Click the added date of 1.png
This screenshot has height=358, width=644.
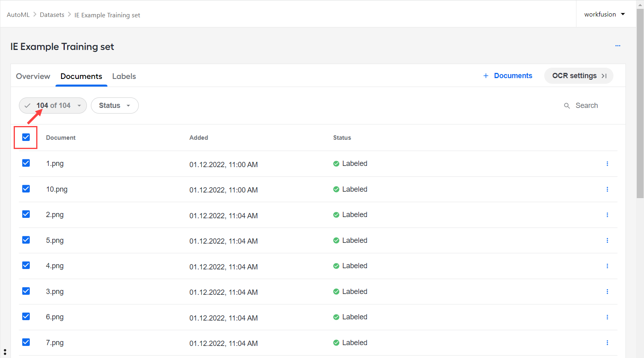[224, 165]
